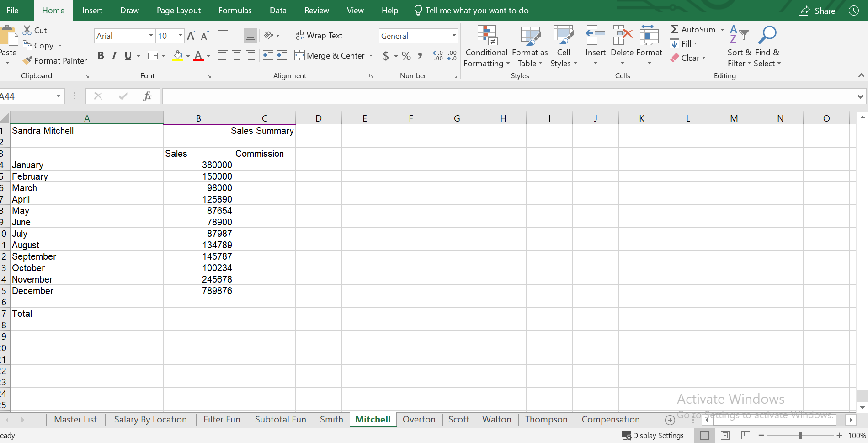Click the Format Painter brush icon
The height and width of the screenshot is (443, 868).
tap(28, 60)
